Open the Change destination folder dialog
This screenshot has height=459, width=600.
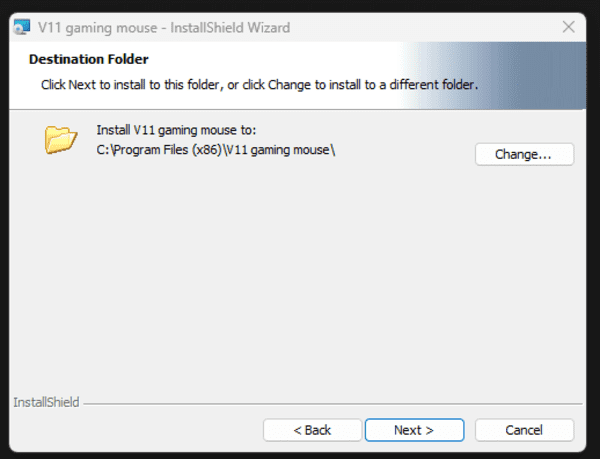click(x=524, y=154)
